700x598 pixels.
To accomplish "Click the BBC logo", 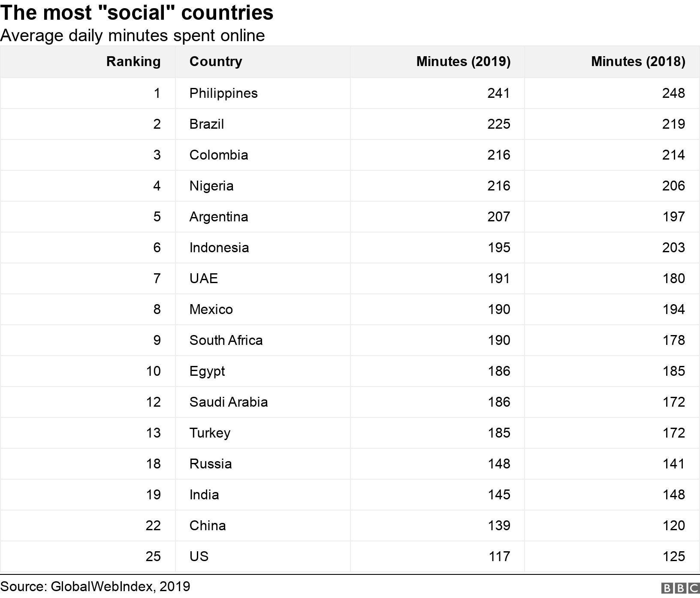I will tap(680, 588).
